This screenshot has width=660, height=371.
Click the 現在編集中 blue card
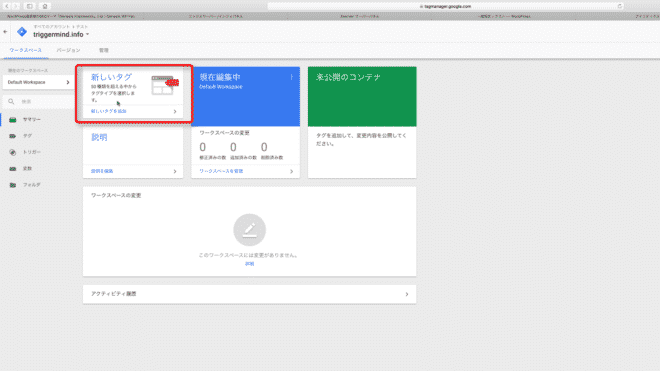246,96
